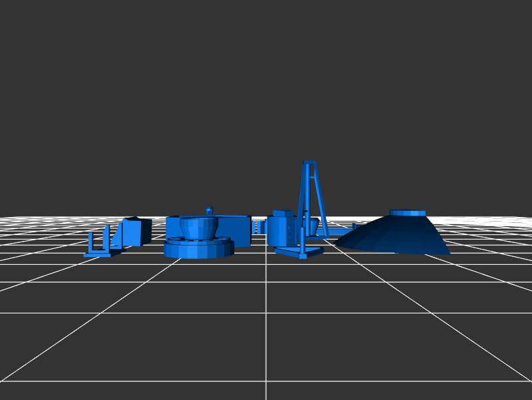Viewport: 532px width, 400px height.
Task: Select the bowl-shaped object on the disc
Action: tap(198, 228)
